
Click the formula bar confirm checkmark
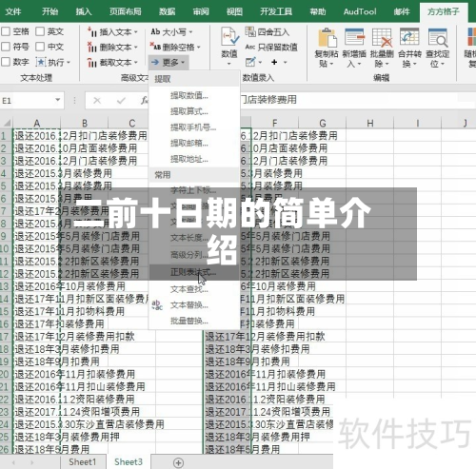(x=121, y=101)
